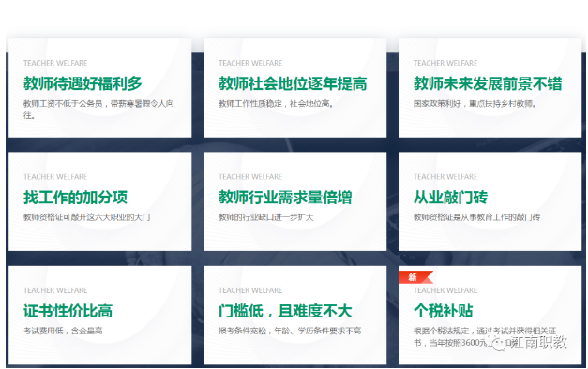Click TEACHER WELFARE label above 教师未来发展前景不错
The width and height of the screenshot is (588, 369).
click(x=445, y=63)
